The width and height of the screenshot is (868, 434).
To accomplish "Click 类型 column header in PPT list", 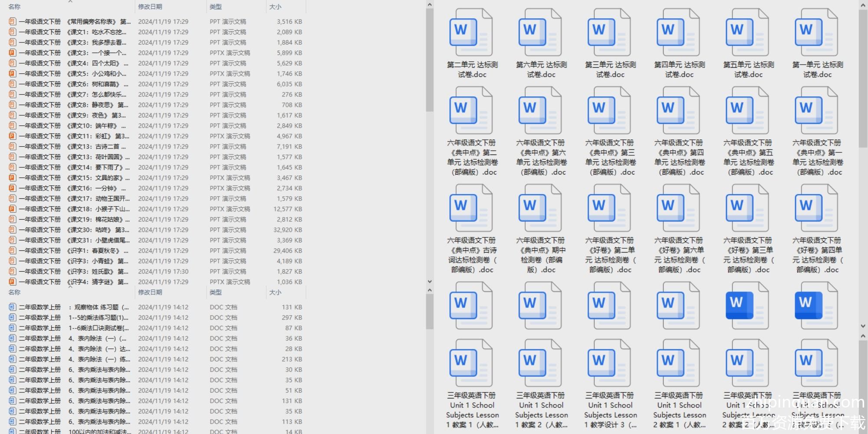I will tap(216, 7).
